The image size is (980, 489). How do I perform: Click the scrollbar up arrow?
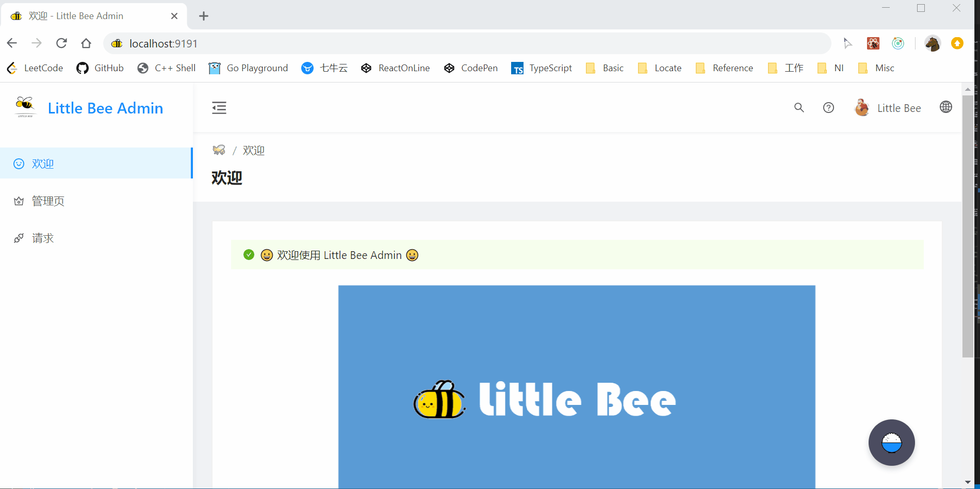968,89
